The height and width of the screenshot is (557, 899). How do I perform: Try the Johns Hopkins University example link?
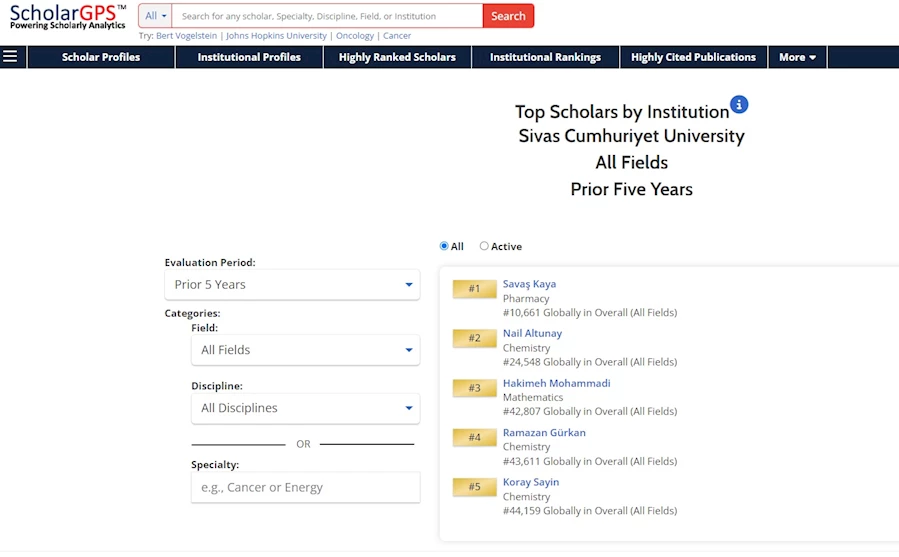276,36
